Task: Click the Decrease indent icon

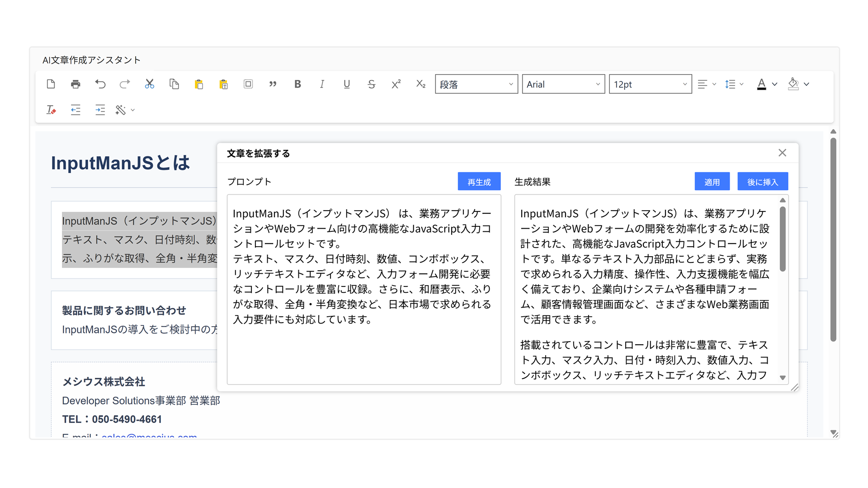Action: [75, 110]
